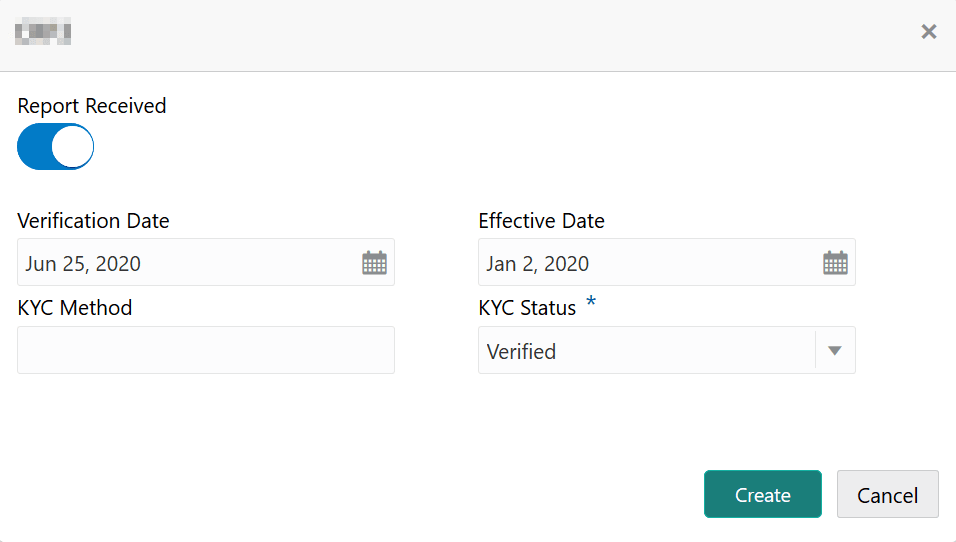Open the Effective Date calendar picker
Image resolution: width=956 pixels, height=542 pixels.
coord(835,263)
